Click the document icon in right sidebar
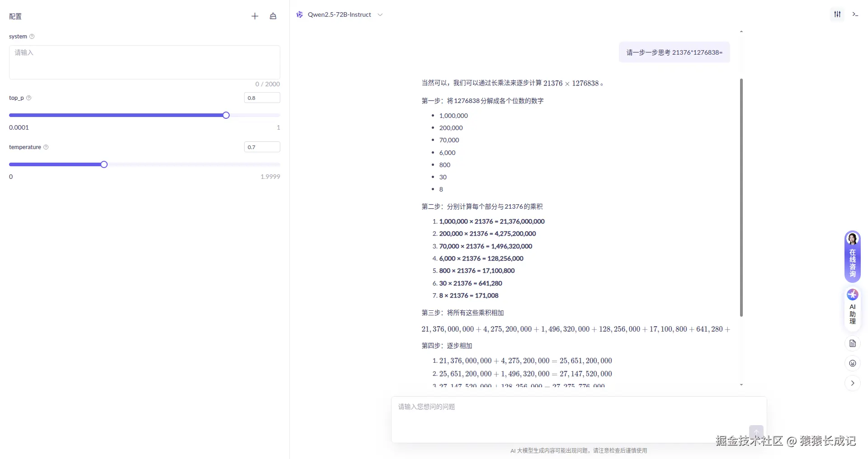The height and width of the screenshot is (459, 868). tap(852, 344)
